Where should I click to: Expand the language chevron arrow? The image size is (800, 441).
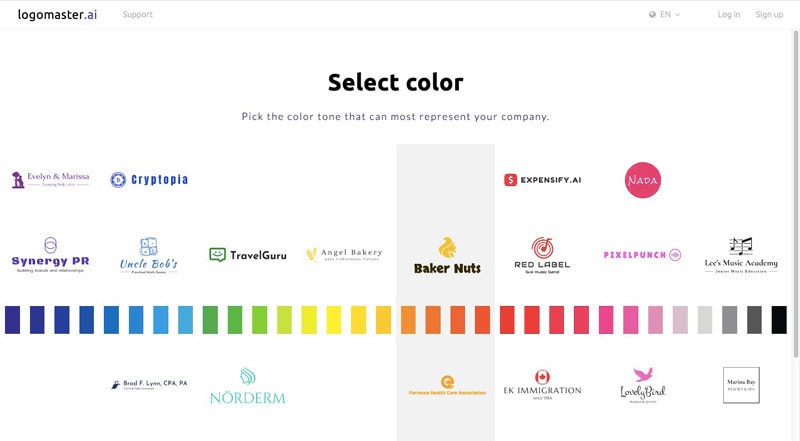click(678, 15)
